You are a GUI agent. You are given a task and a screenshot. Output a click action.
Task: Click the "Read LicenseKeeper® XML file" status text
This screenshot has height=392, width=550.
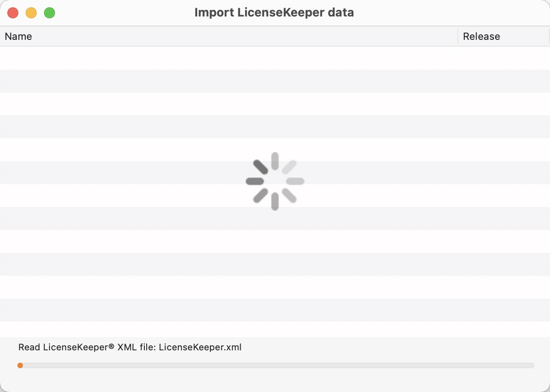87,347
